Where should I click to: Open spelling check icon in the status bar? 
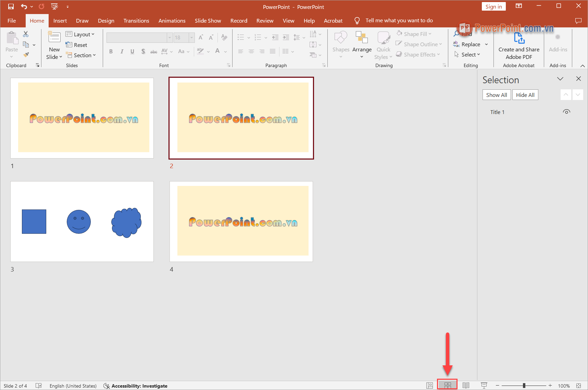click(39, 386)
